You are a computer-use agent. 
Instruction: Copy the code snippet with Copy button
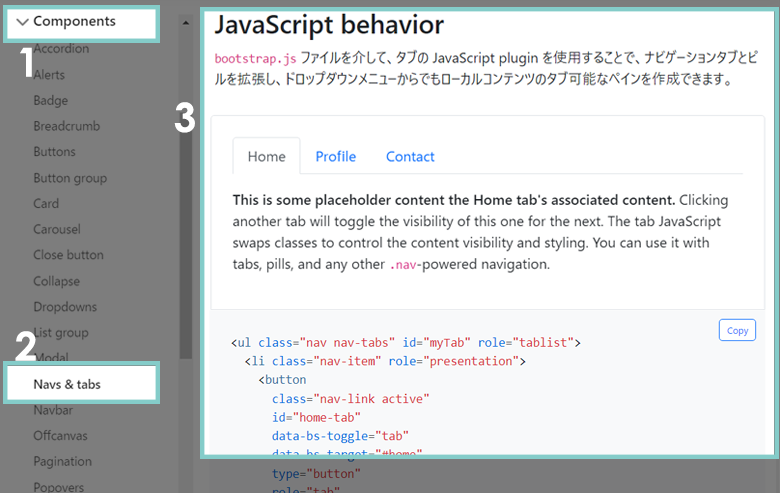click(737, 330)
